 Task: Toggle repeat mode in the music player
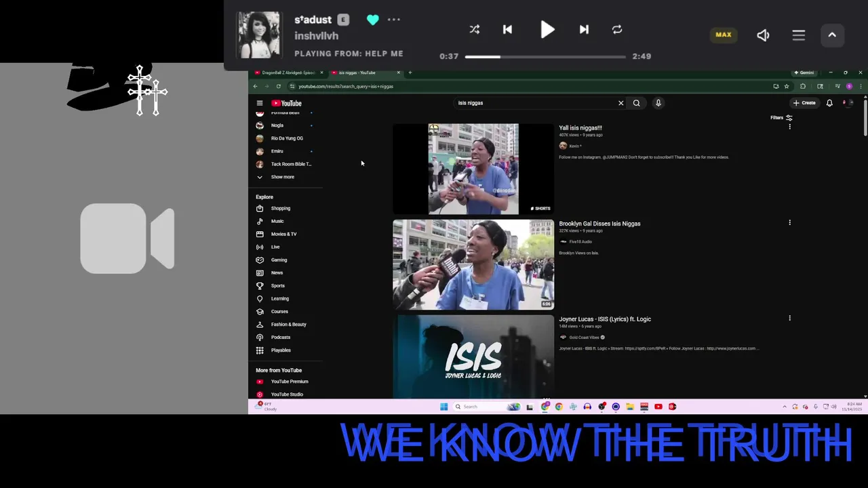[x=617, y=30]
